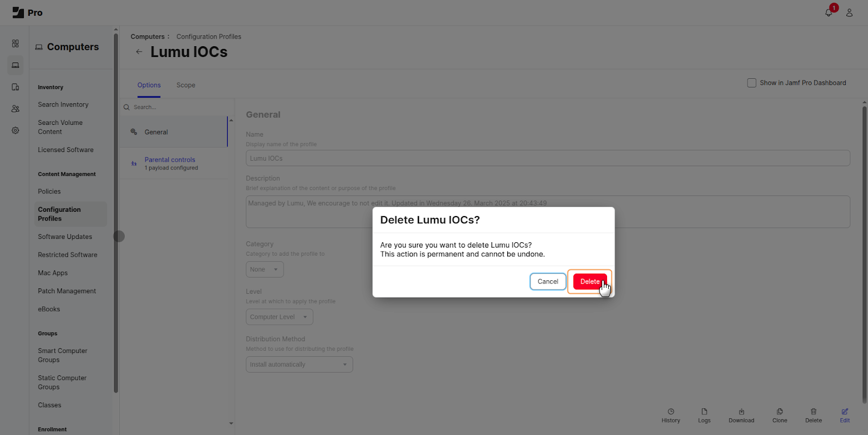Expand the Category dropdown set to None
This screenshot has height=435, width=868.
tap(265, 269)
